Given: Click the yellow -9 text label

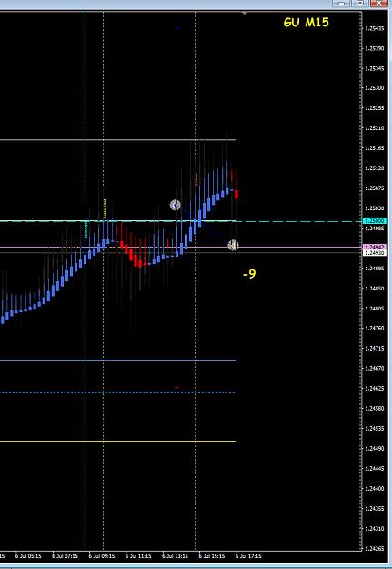Looking at the screenshot, I should click(x=249, y=274).
